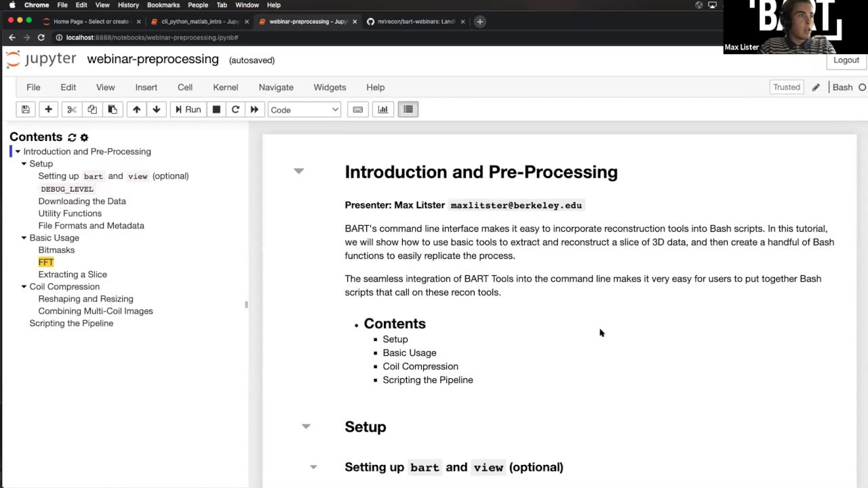
Task: Collapse the Setup heading in notebook
Action: pyautogui.click(x=306, y=426)
